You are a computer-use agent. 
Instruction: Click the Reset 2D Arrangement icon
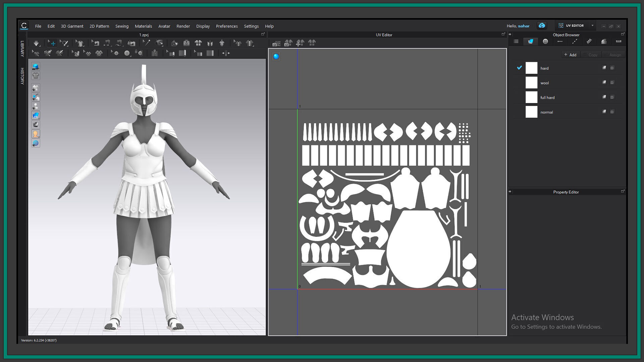[174, 43]
